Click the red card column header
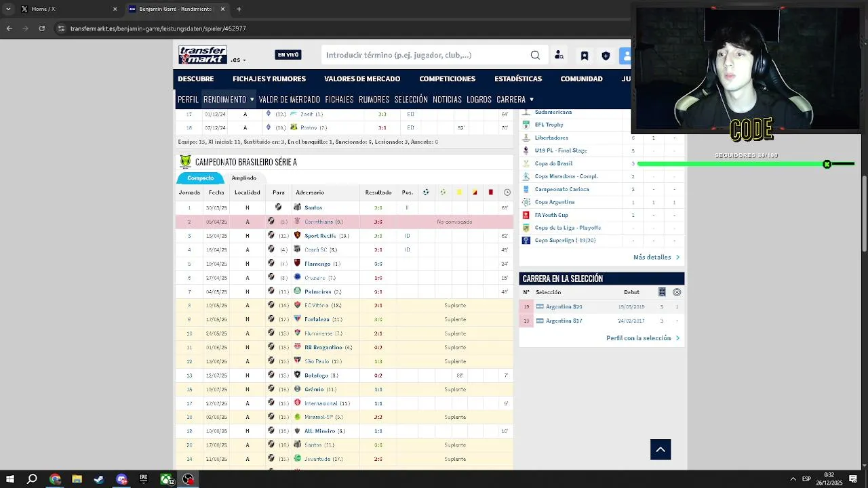 [490, 192]
